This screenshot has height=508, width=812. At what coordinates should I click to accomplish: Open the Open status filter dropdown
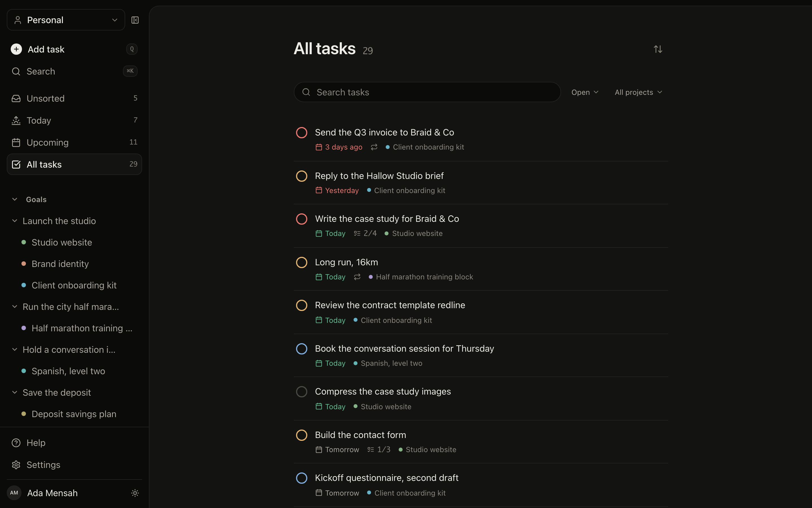coord(585,92)
